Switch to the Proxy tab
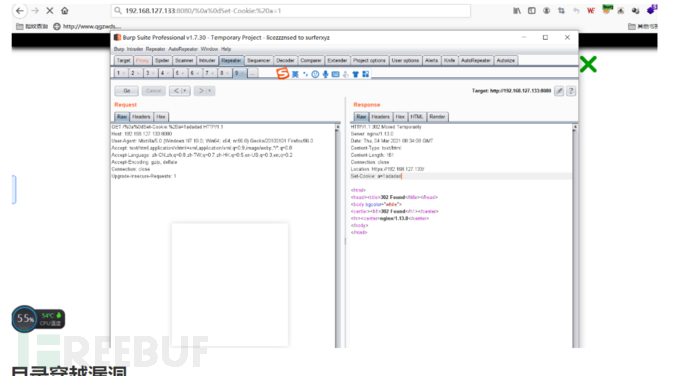 142,60
